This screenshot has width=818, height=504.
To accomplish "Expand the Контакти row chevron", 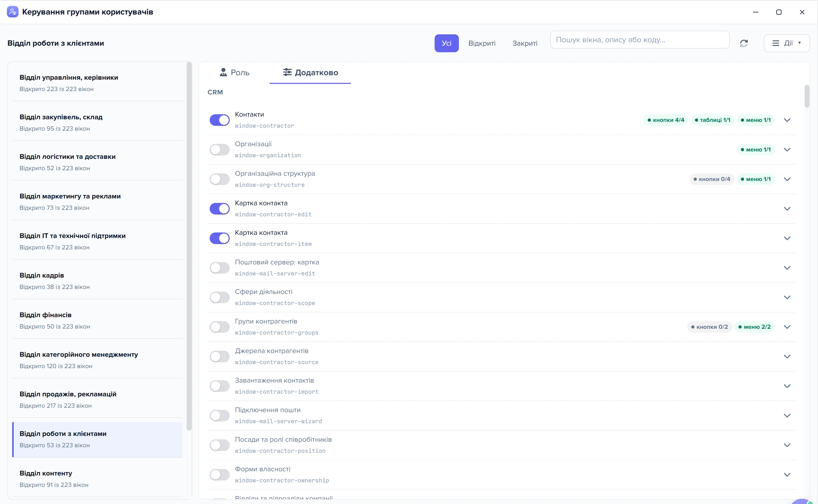I will click(x=787, y=120).
